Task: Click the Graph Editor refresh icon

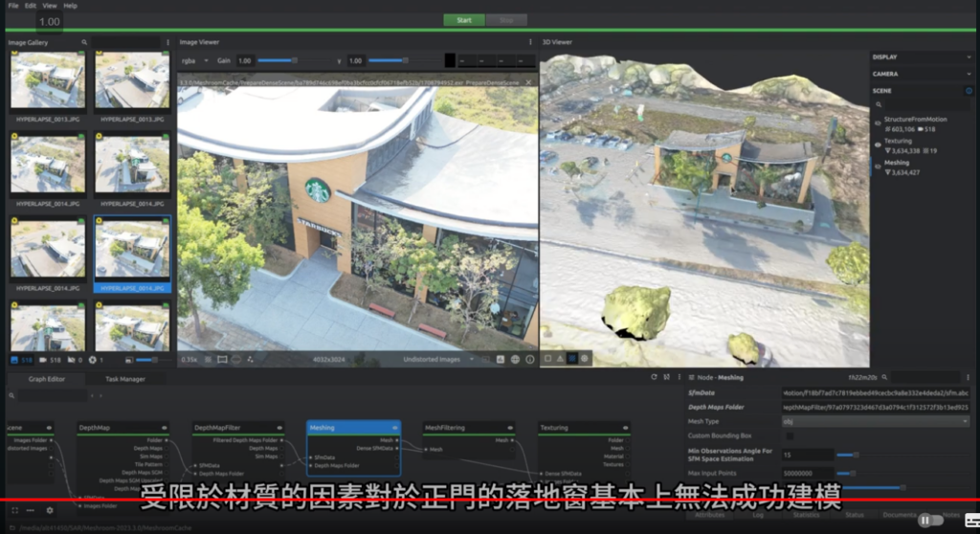Action: point(654,377)
